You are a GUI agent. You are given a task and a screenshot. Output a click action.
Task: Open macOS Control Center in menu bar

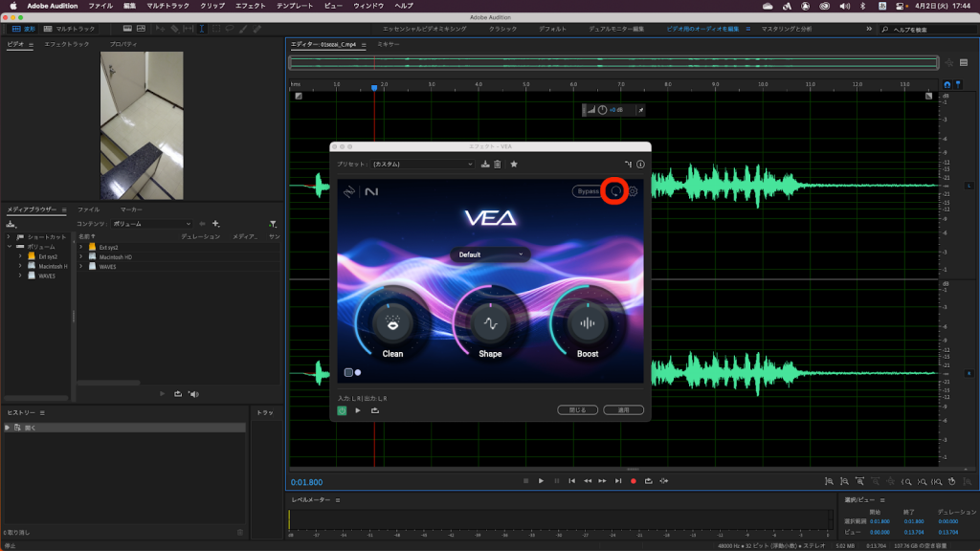point(900,6)
